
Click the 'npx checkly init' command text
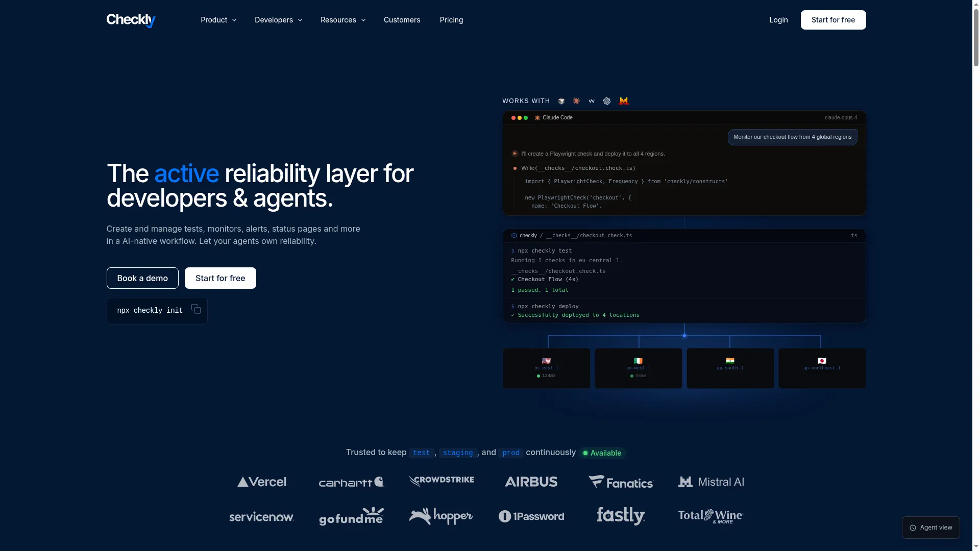point(150,311)
